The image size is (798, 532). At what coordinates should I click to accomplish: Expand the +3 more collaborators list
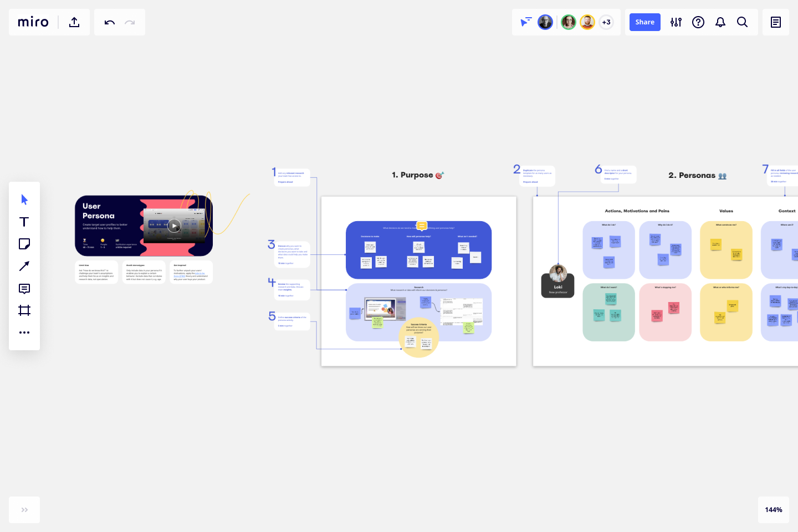pyautogui.click(x=606, y=22)
